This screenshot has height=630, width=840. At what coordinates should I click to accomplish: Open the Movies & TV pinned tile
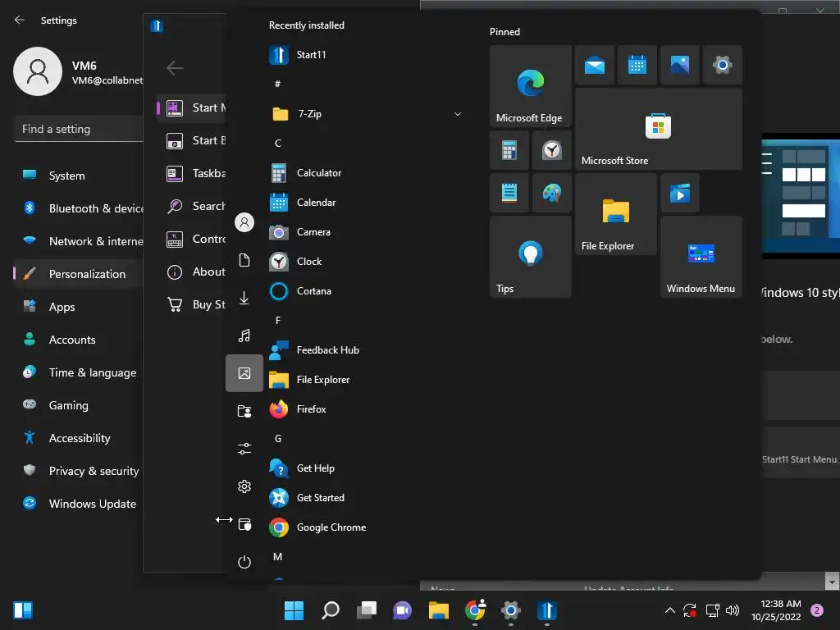680,193
